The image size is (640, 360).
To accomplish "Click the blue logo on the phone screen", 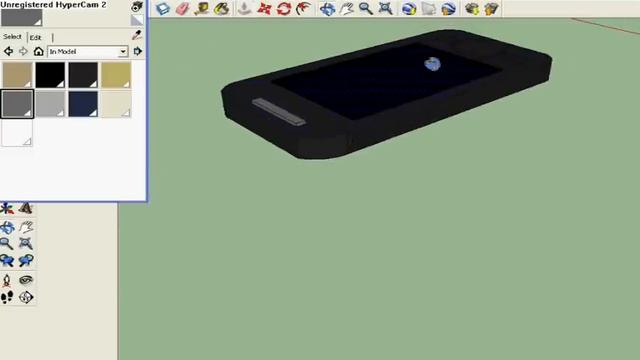I will 433,64.
